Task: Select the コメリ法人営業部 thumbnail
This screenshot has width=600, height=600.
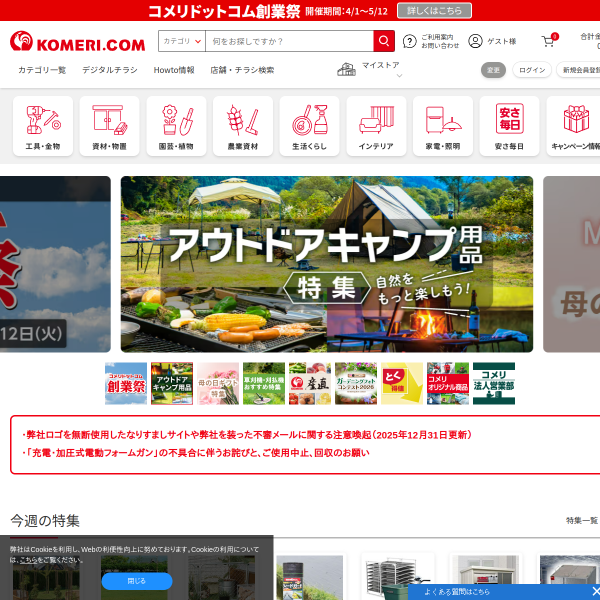Action: click(494, 383)
